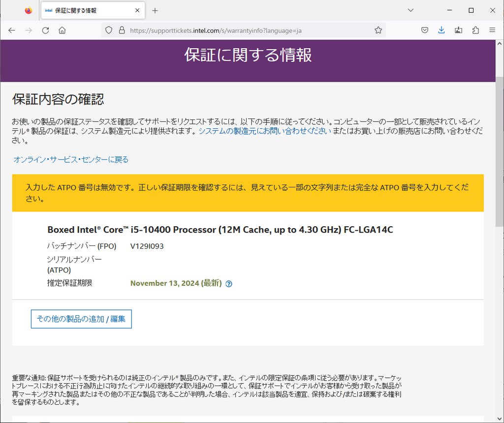Go back to the previous page
Screen dimensions: 504x423
click(12, 30)
